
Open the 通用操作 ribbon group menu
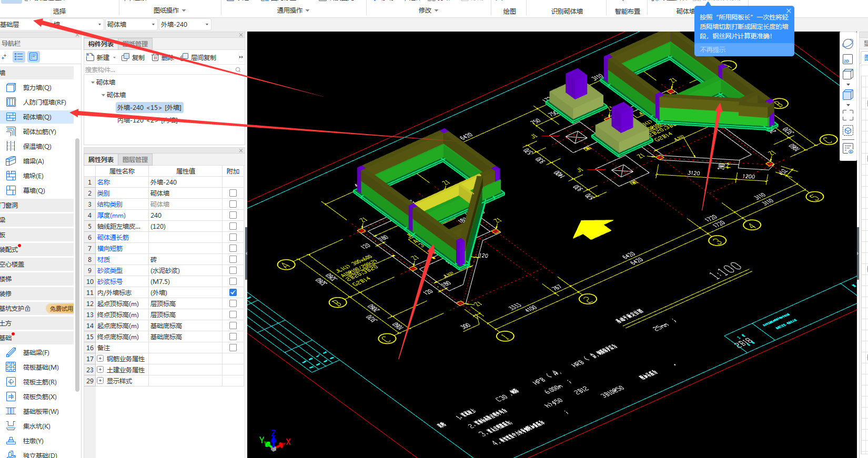pos(294,11)
